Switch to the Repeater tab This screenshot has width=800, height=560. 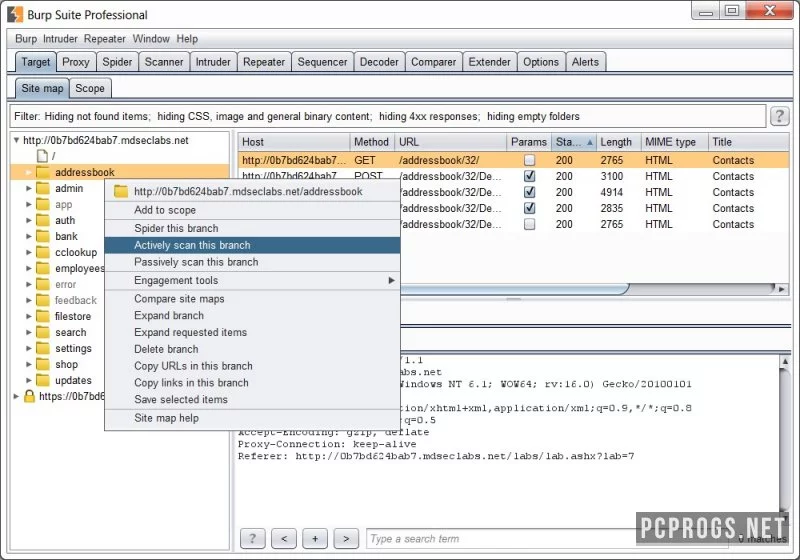(x=264, y=62)
